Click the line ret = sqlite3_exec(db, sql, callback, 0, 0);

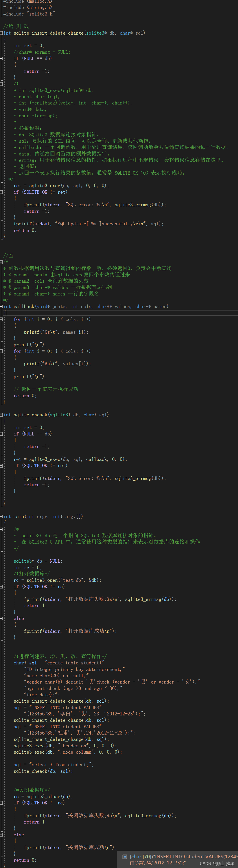click(x=70, y=459)
